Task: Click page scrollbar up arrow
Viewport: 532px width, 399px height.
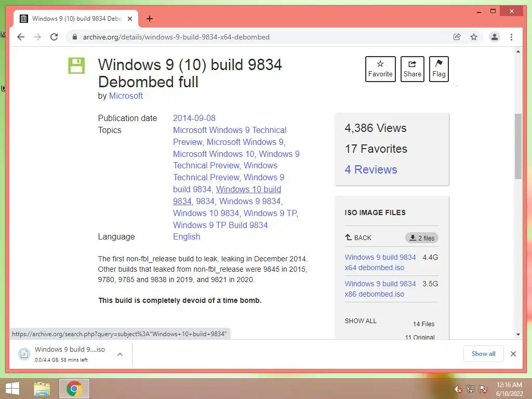Action: click(518, 51)
